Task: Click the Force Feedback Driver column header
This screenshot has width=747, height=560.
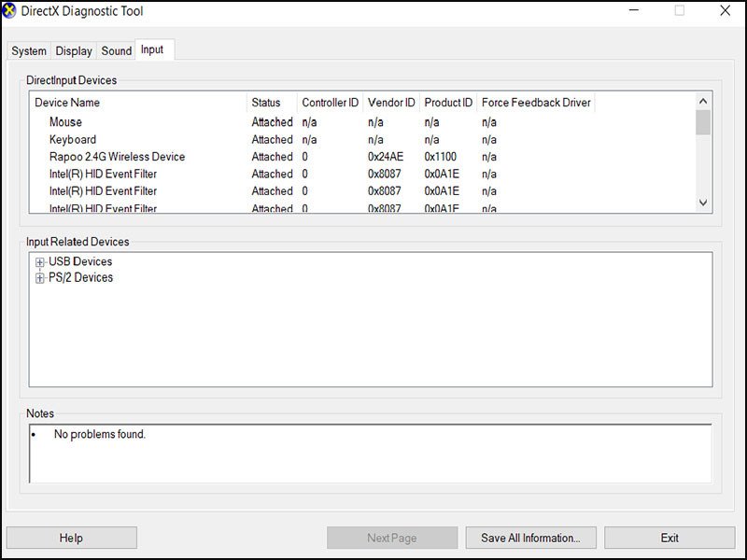Action: pos(535,103)
